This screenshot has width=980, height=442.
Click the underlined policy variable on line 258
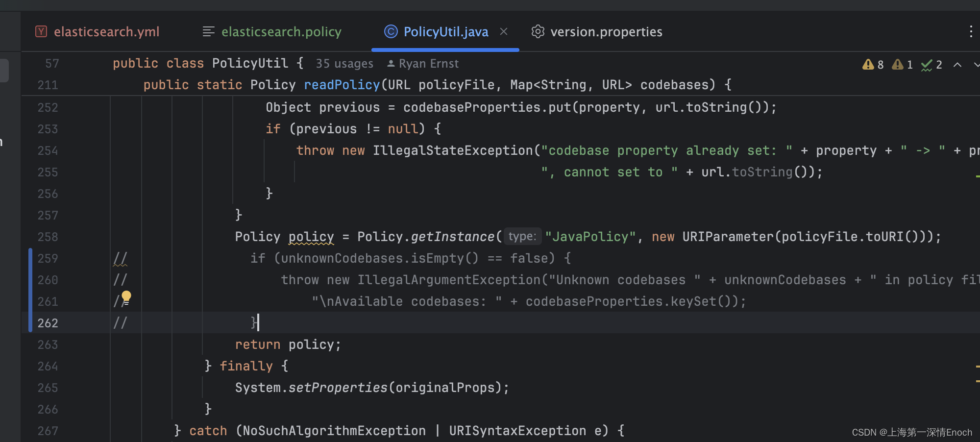[x=311, y=237]
